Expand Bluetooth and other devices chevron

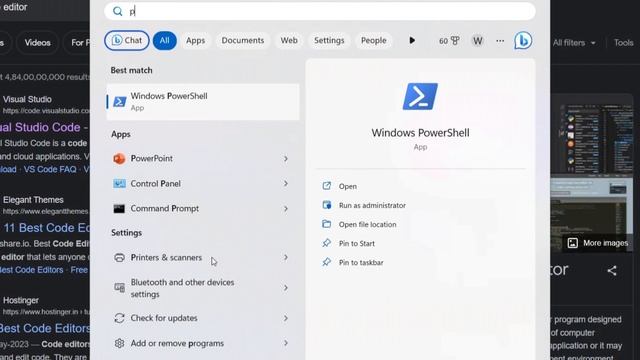(286, 288)
